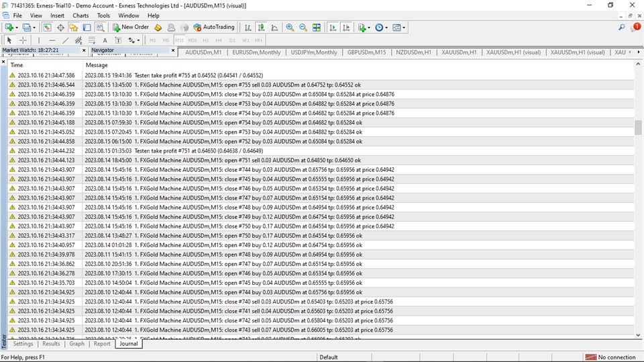Open the File menu
644x362 pixels.
point(17,15)
